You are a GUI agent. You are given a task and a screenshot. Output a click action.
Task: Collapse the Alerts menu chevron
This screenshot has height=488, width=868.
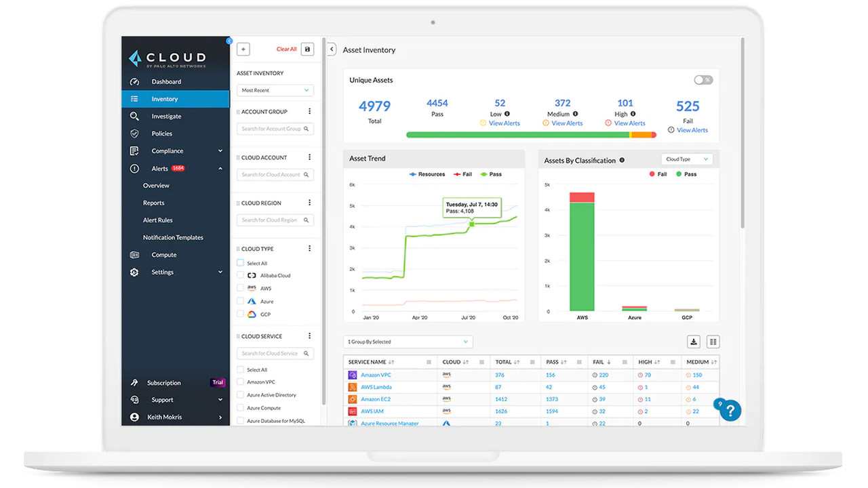click(x=220, y=168)
